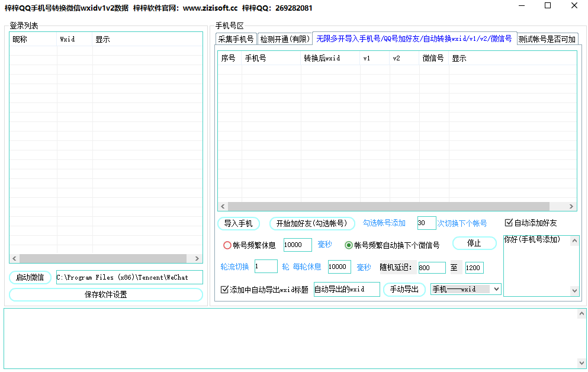The width and height of the screenshot is (588, 372).
Task: Select the 帐号频繁休息 radio button
Action: (227, 245)
